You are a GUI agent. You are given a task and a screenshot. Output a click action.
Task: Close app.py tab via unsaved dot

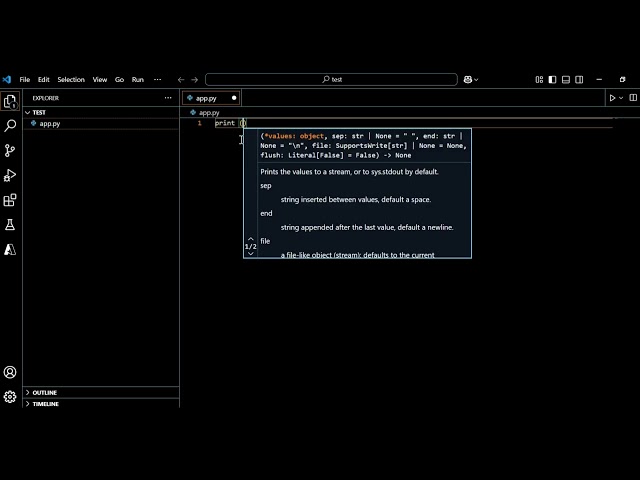pos(234,98)
